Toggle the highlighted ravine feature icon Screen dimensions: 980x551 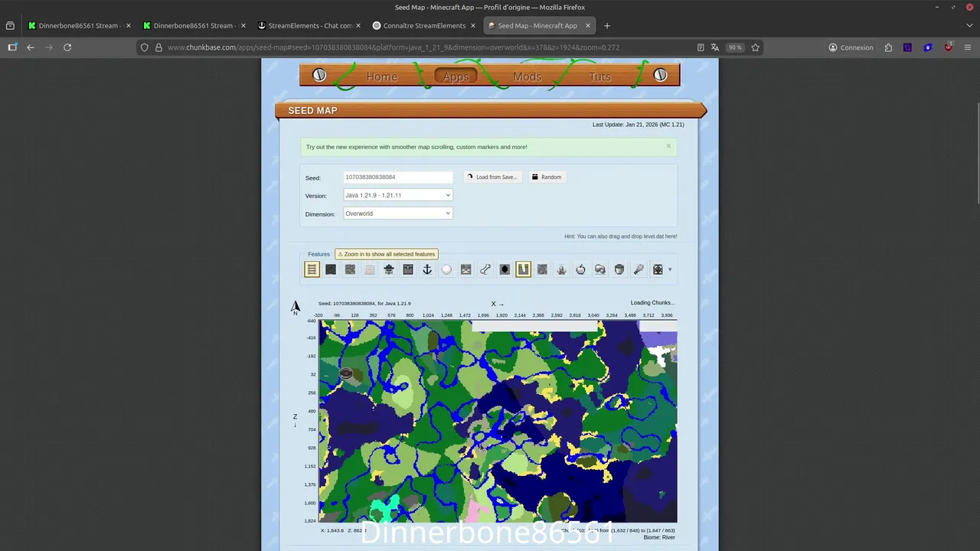(523, 269)
